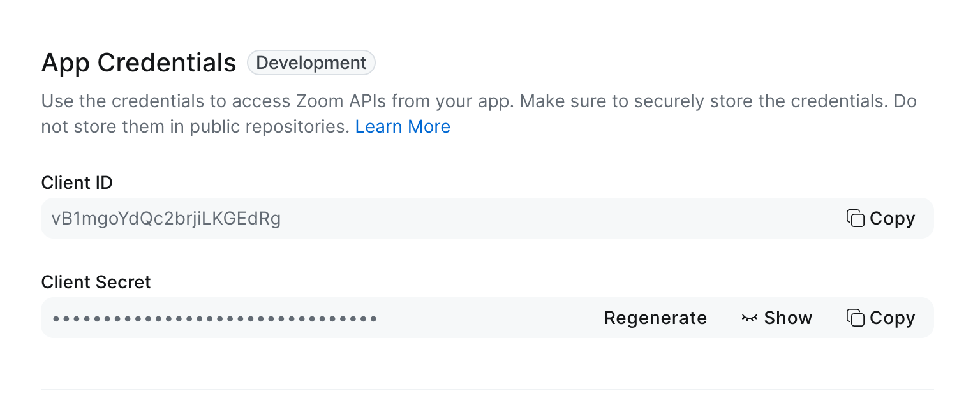Click the 'public repositories' warning text

coord(268,127)
